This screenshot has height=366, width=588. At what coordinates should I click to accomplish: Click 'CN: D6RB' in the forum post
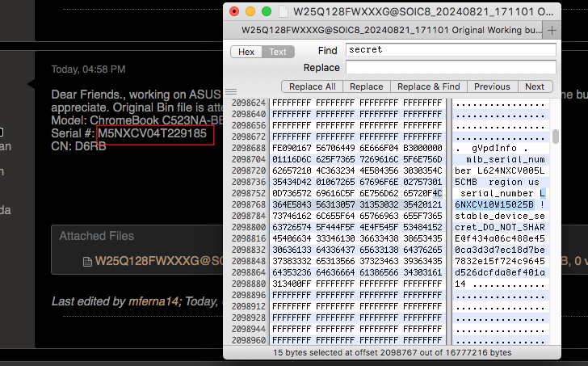[x=79, y=146]
